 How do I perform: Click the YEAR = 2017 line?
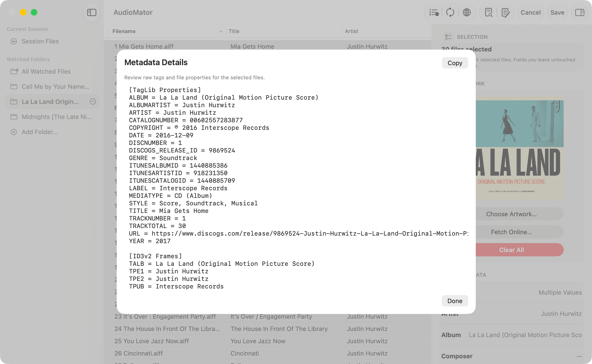coord(150,241)
